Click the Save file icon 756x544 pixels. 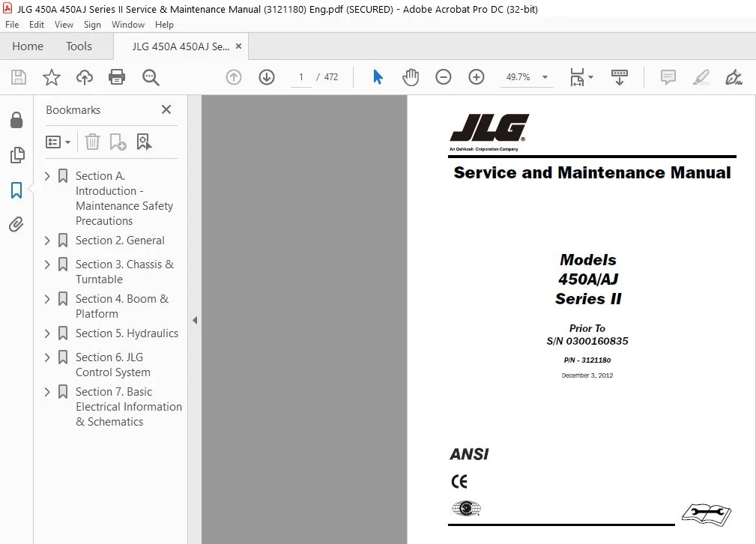(19, 77)
